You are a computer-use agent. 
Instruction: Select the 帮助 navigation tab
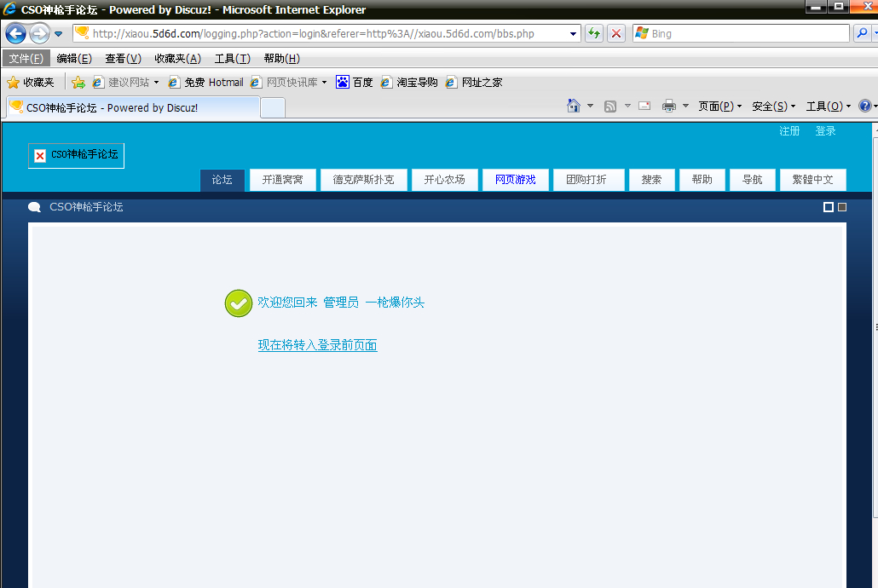point(702,180)
